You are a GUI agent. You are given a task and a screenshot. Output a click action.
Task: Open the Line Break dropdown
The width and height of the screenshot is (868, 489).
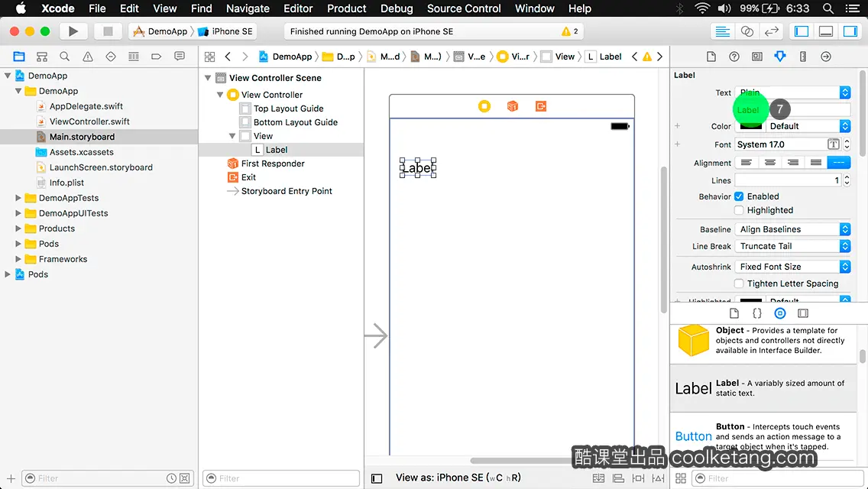click(792, 246)
